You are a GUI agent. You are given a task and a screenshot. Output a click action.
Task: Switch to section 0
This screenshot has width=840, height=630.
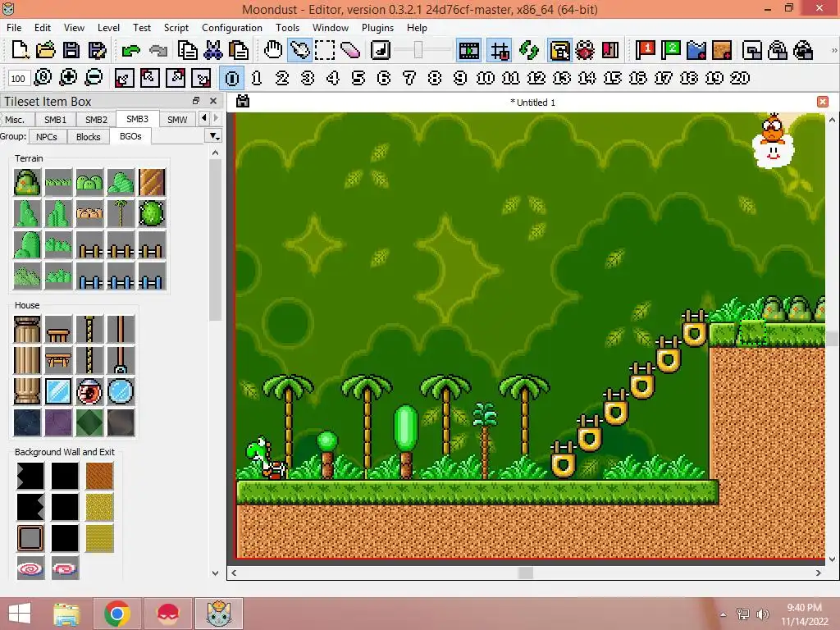coord(232,78)
